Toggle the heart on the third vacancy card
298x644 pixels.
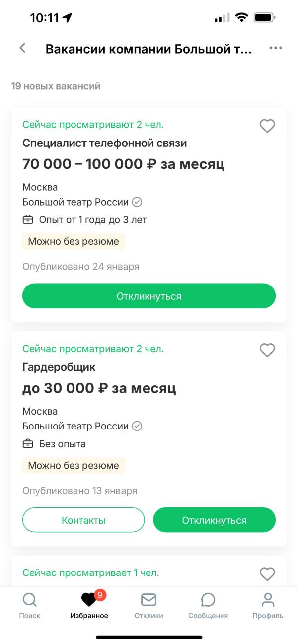[x=267, y=574]
